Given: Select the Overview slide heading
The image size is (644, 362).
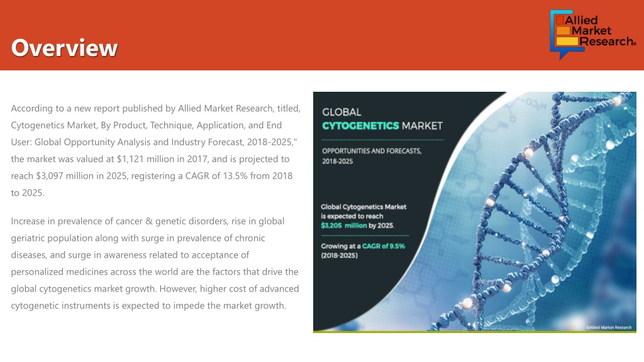Looking at the screenshot, I should (65, 48).
